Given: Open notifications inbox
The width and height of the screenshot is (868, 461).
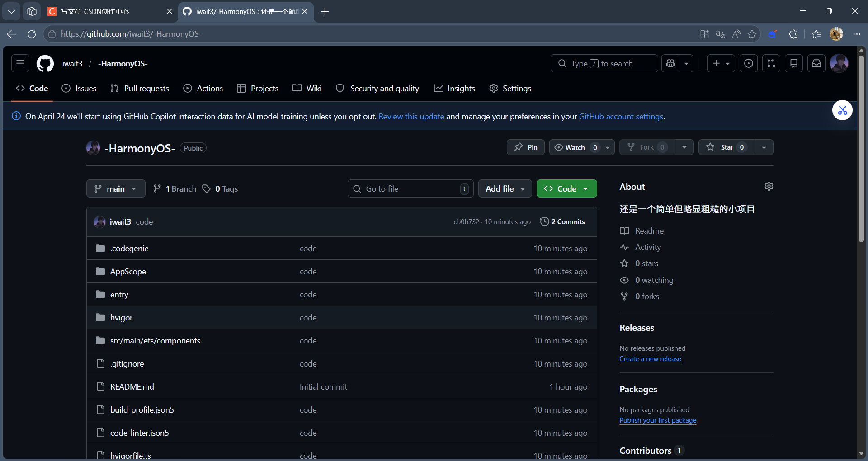Looking at the screenshot, I should click(x=816, y=63).
